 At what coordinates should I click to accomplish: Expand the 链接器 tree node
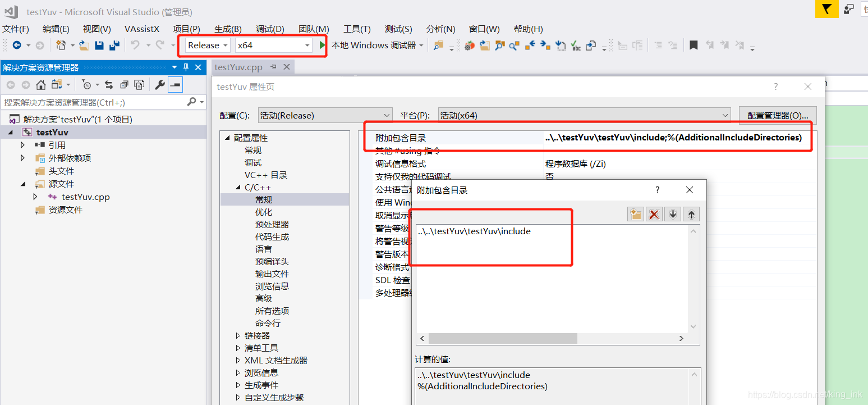[x=238, y=336]
